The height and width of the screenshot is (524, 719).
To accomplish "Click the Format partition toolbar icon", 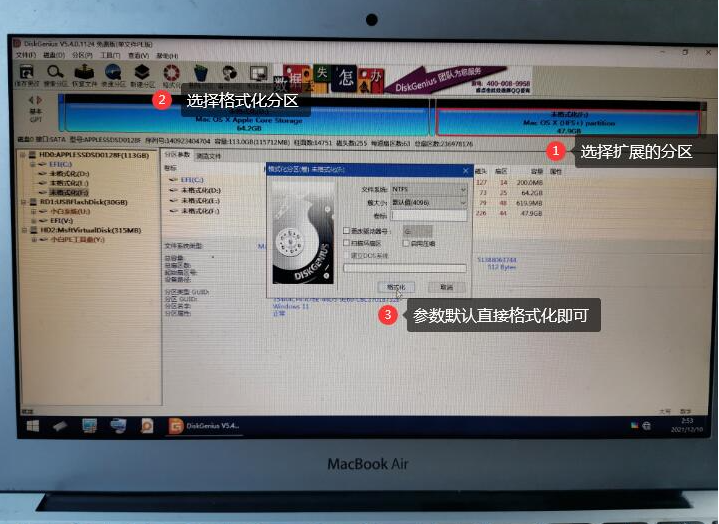I will (171, 74).
